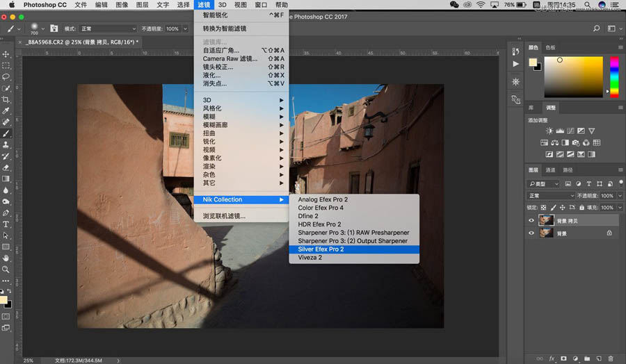Toggle lock transparent pixels
Screen dimensions: 626x364
543,207
